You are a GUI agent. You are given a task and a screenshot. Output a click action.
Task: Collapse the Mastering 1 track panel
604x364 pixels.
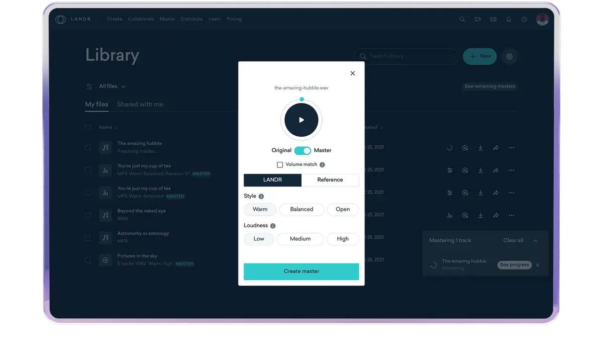click(536, 241)
